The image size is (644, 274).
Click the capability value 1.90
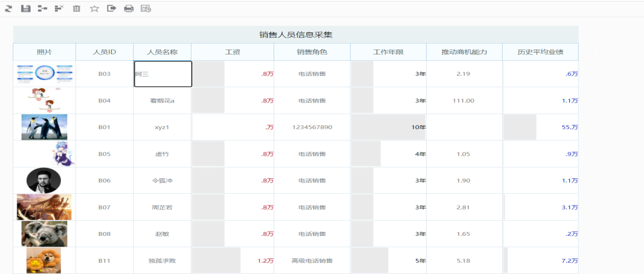click(x=463, y=181)
